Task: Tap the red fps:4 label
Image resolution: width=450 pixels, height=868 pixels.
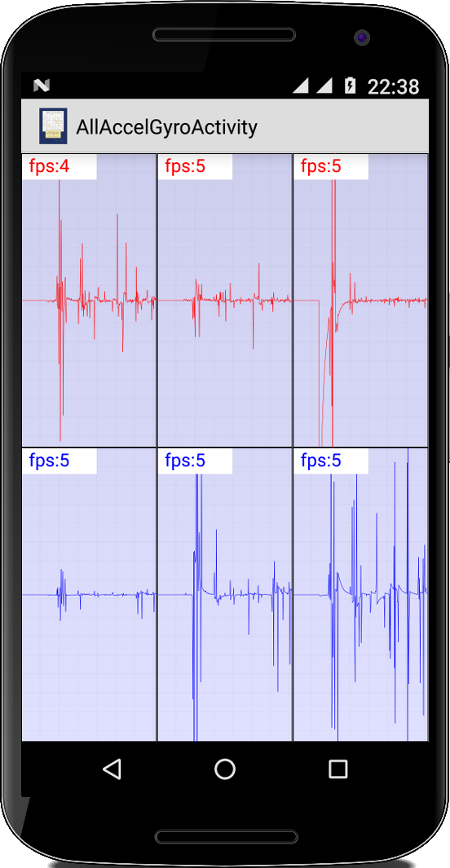Action: click(x=49, y=166)
